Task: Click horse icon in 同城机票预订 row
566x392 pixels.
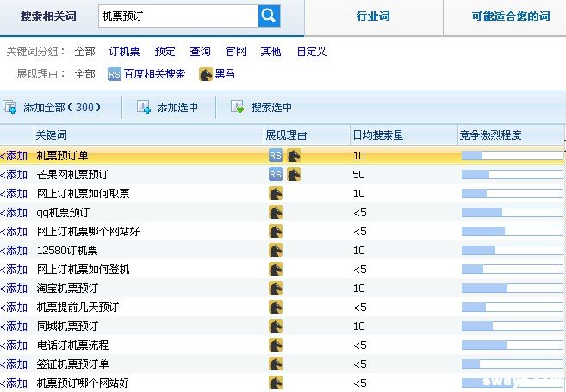Action: 276,327
